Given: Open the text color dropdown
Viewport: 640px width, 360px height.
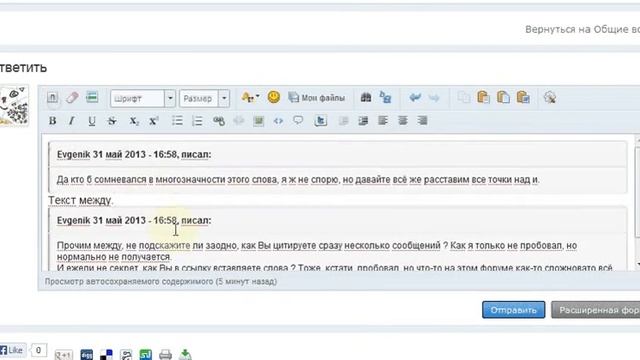Looking at the screenshot, I should pyautogui.click(x=250, y=98).
